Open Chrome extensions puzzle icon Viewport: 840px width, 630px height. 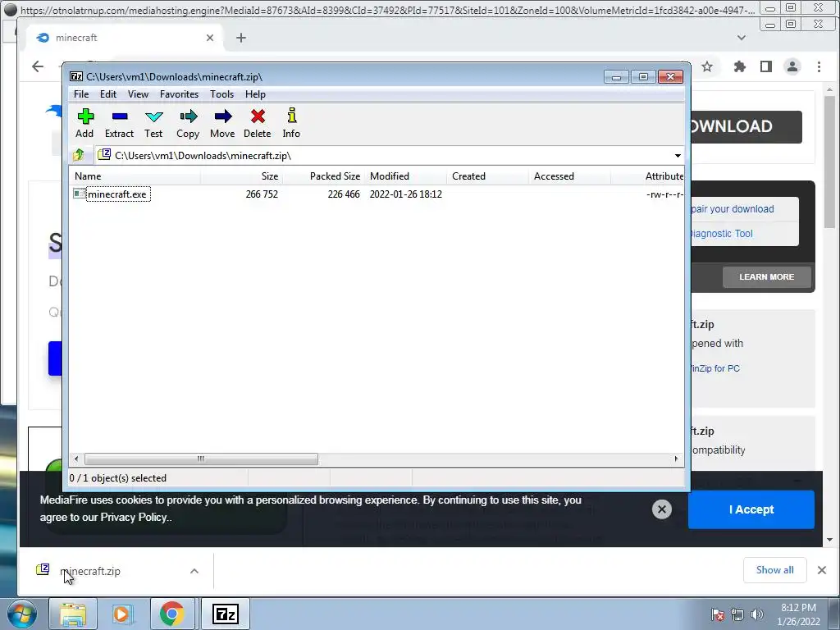740,66
